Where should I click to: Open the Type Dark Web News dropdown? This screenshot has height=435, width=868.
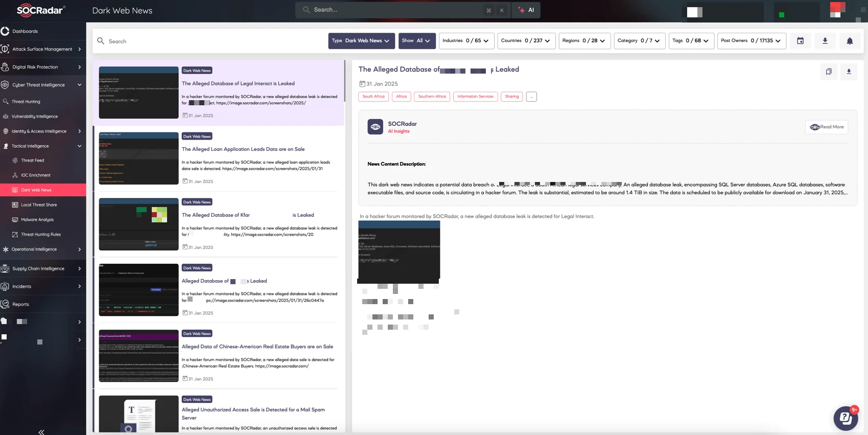pyautogui.click(x=362, y=41)
